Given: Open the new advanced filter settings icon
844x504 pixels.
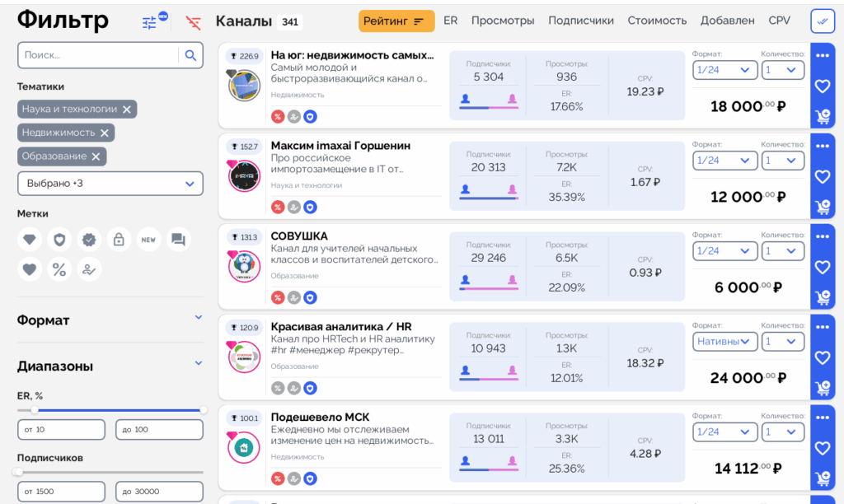Looking at the screenshot, I should point(150,22).
